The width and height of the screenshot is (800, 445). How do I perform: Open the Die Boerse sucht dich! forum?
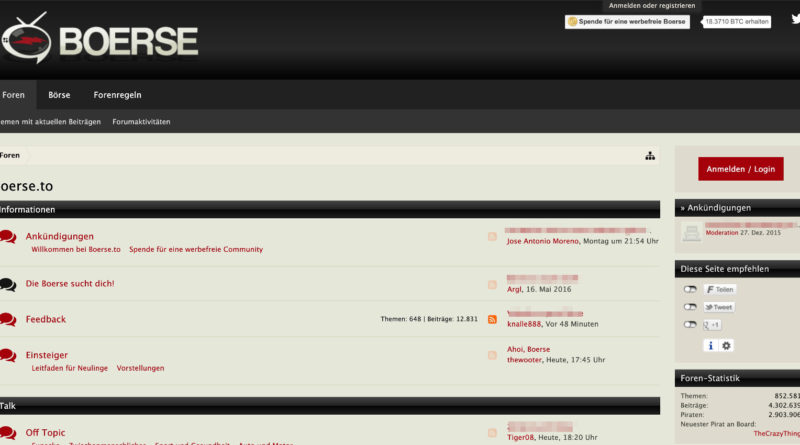pyautogui.click(x=70, y=284)
